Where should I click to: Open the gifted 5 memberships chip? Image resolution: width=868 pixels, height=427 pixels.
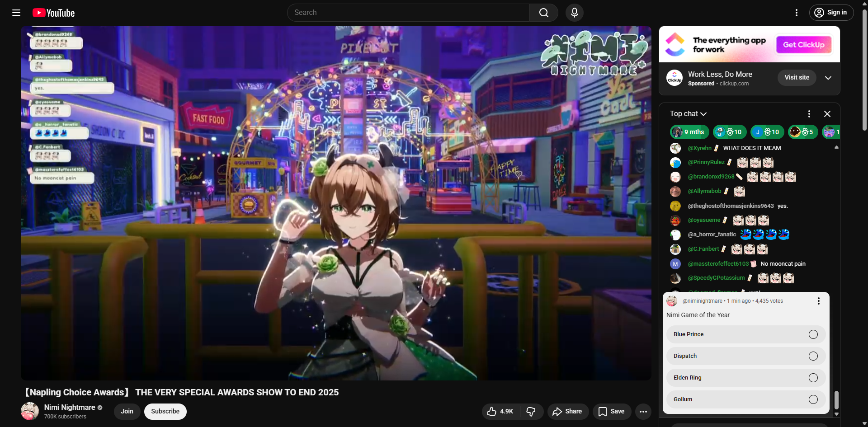(803, 132)
